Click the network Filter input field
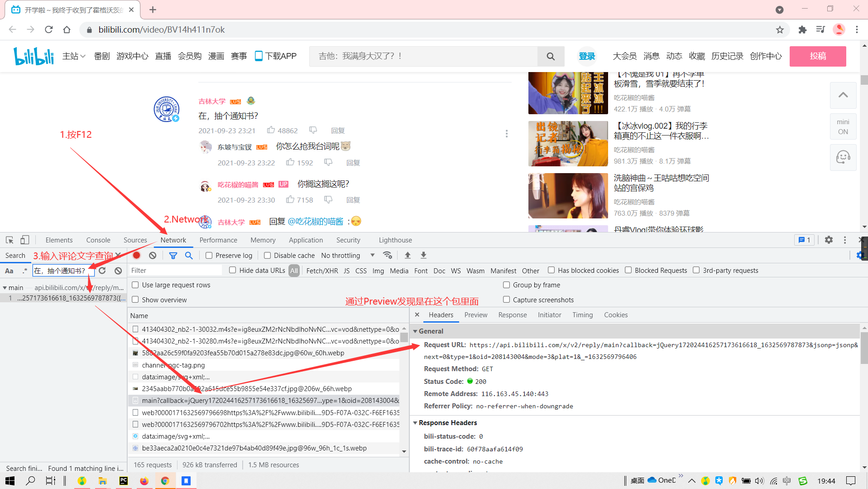 (x=175, y=271)
